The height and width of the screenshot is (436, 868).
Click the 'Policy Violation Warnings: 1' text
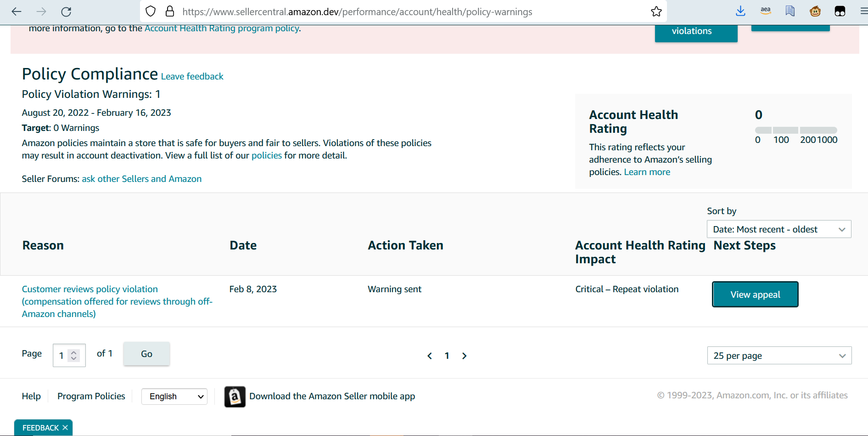click(91, 94)
